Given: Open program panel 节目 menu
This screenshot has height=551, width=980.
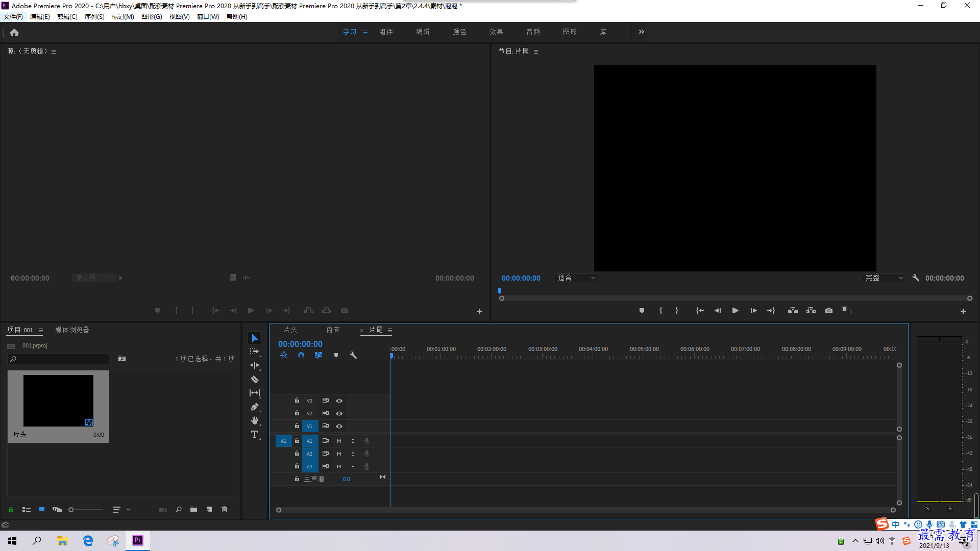Looking at the screenshot, I should click(x=536, y=52).
